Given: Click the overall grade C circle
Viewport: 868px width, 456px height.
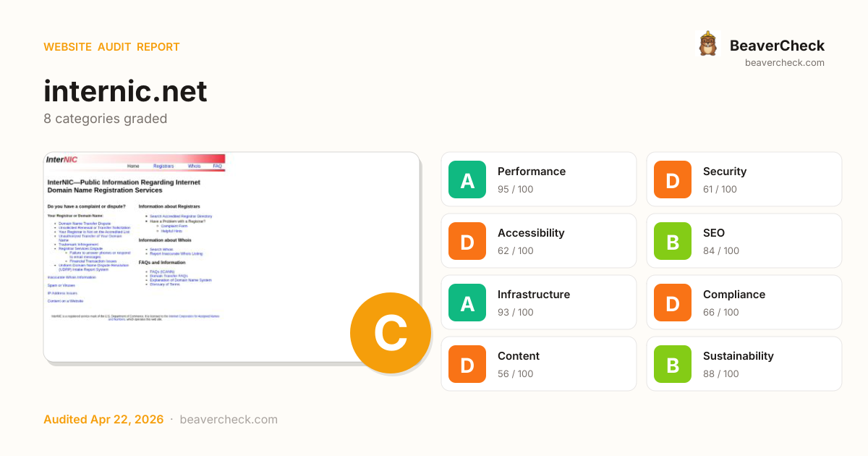Looking at the screenshot, I should pos(390,333).
